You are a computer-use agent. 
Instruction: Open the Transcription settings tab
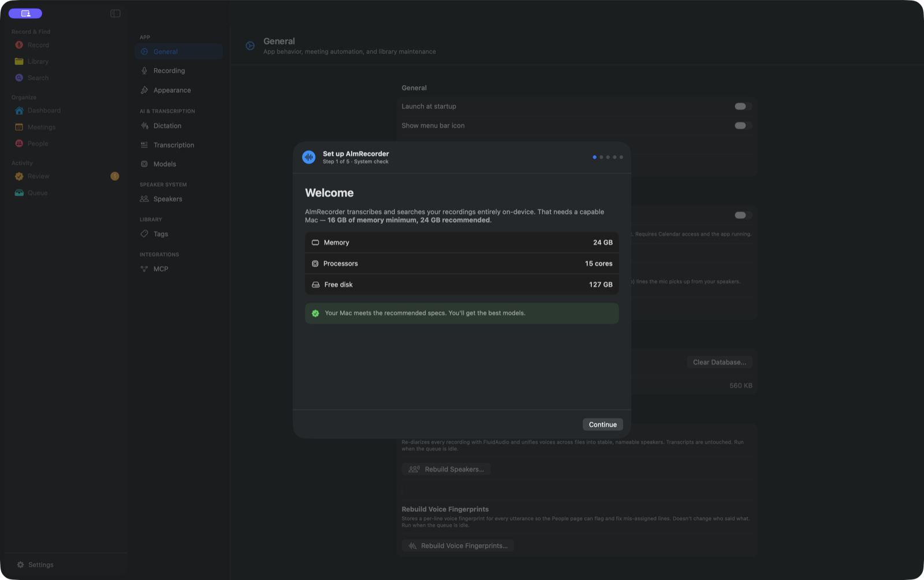click(179, 145)
